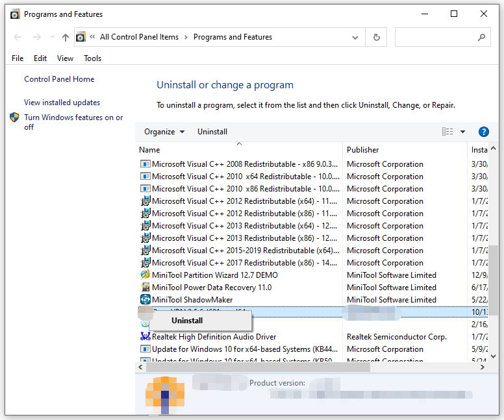The width and height of the screenshot is (504, 420).
Task: Go up one level with the Up arrow
Action: [66, 37]
